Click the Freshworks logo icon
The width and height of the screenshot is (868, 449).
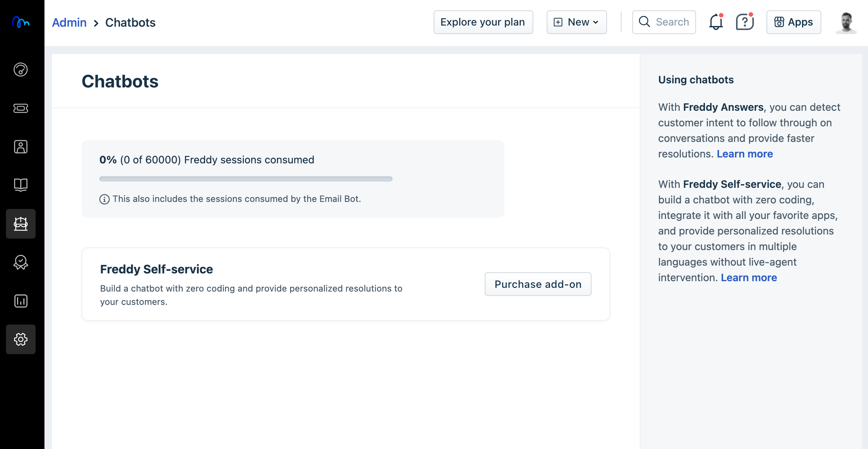pyautogui.click(x=21, y=22)
